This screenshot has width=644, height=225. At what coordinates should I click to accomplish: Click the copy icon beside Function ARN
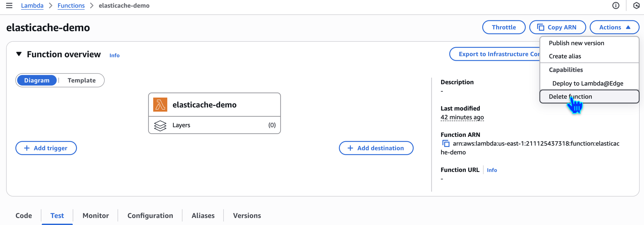click(446, 143)
